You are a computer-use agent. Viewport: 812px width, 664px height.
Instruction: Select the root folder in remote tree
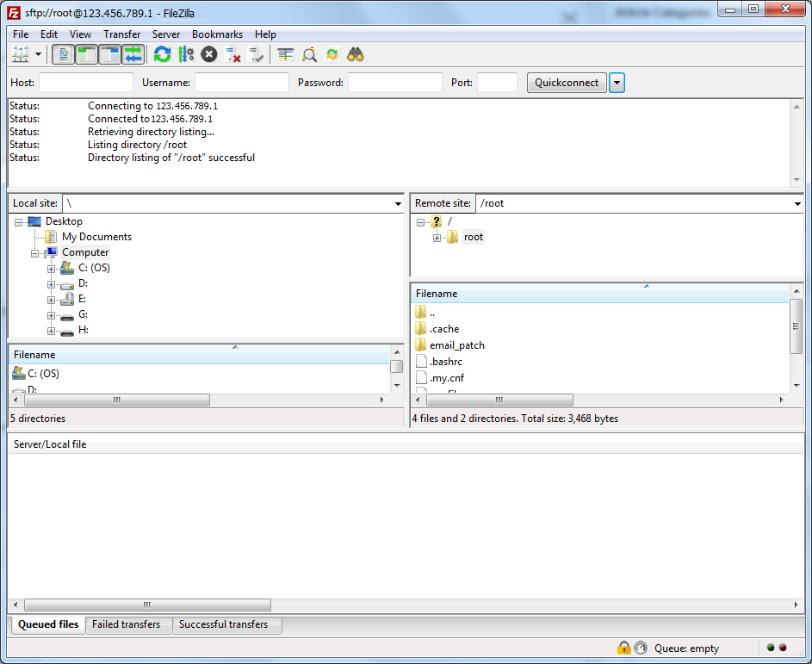tap(474, 237)
